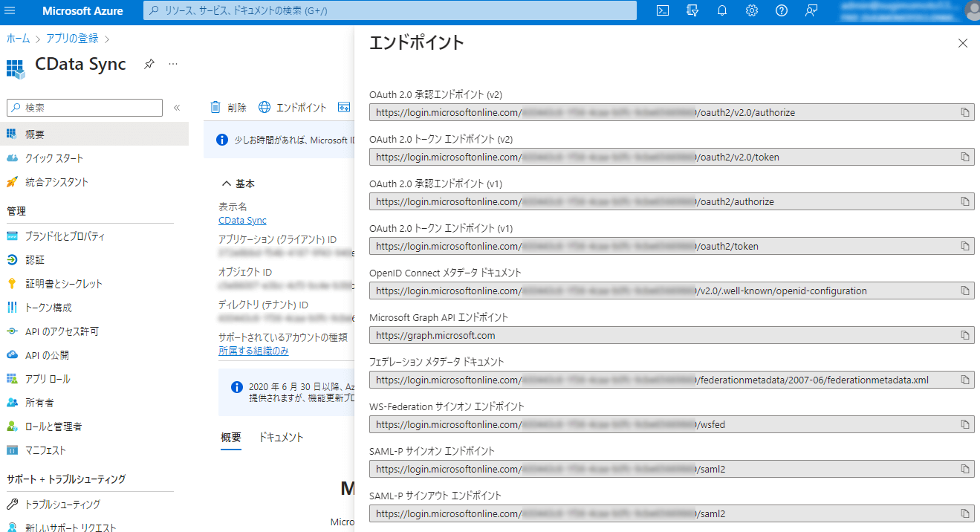Open the portal hamburger menu
This screenshot has height=532, width=980.
click(10, 10)
